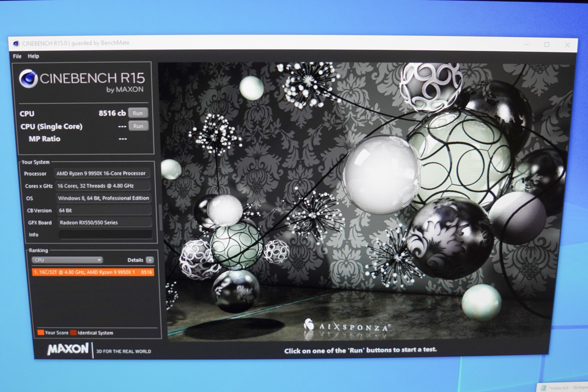The image size is (588, 392).
Task: Click the Cores x GHz value field
Action: (103, 186)
